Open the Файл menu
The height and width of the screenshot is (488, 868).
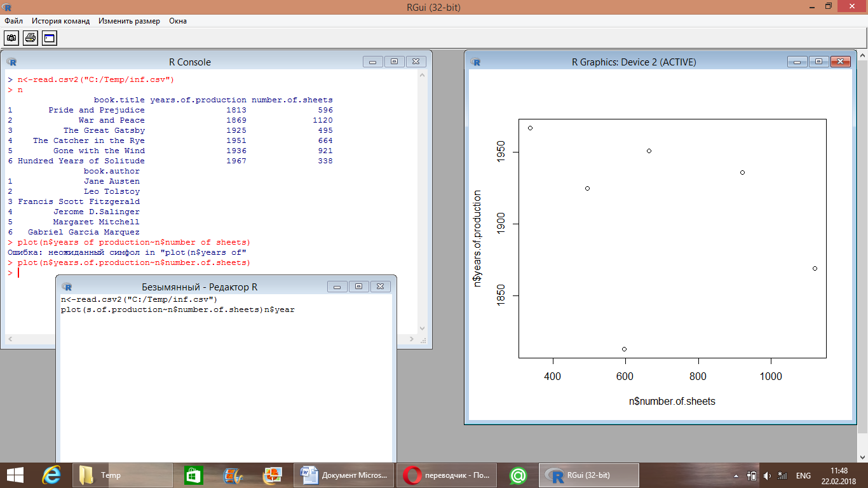[13, 21]
